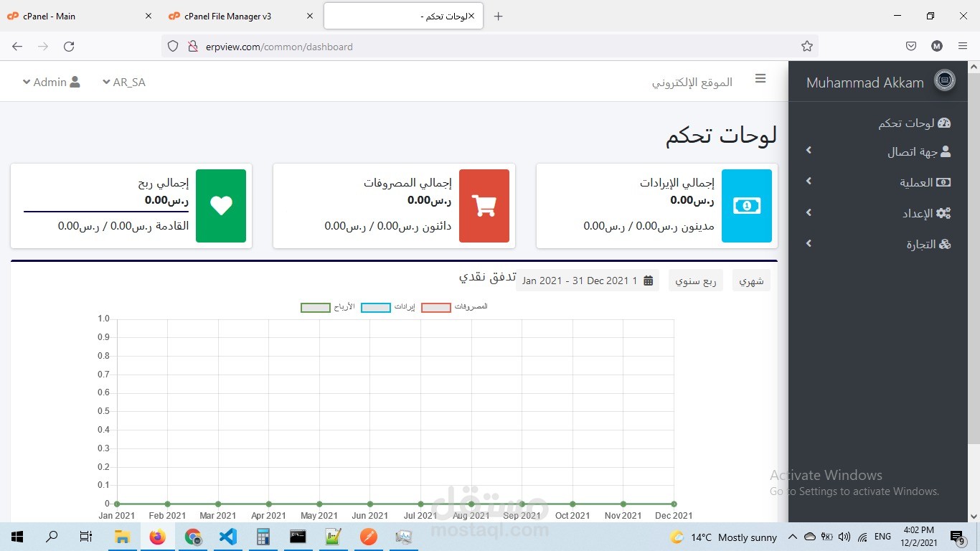Screen dimensions: 980x551
Task: Close the cPanel File Manager v3 tab
Action: pyautogui.click(x=310, y=16)
